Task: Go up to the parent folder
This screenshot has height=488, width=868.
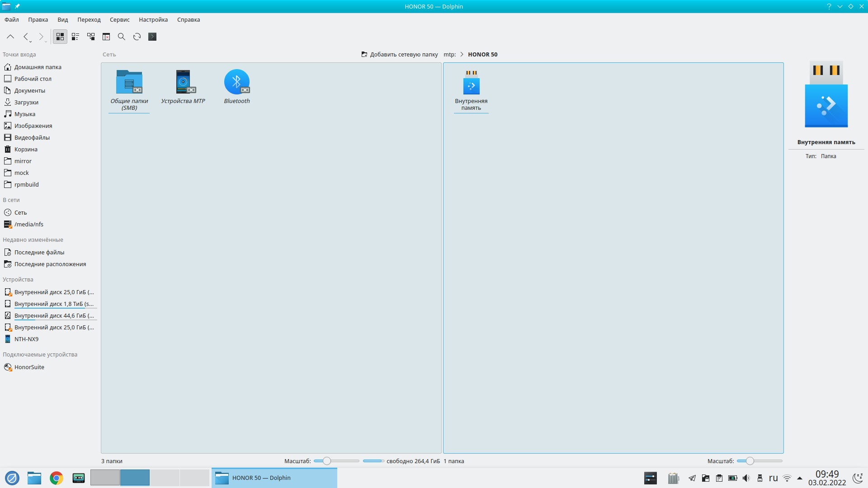Action: point(10,37)
